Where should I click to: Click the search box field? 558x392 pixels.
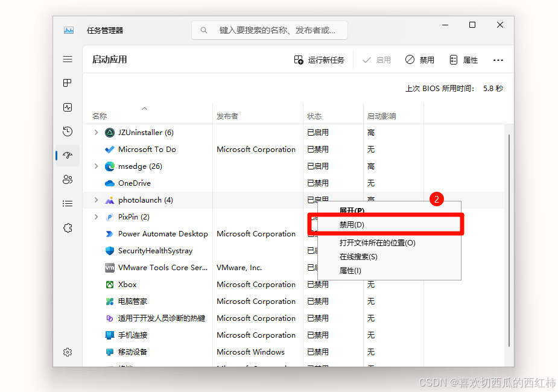(270, 30)
